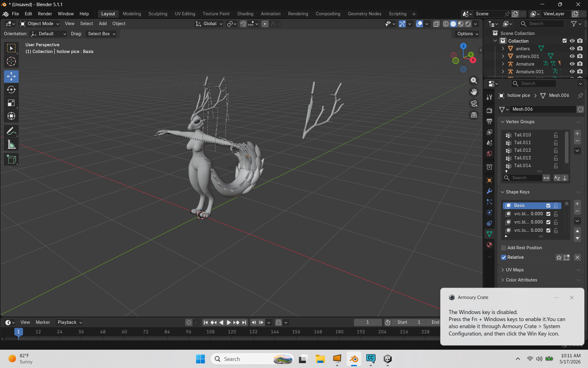The height and width of the screenshot is (368, 588).
Task: Click the Options button in viewport header
Action: 467,34
